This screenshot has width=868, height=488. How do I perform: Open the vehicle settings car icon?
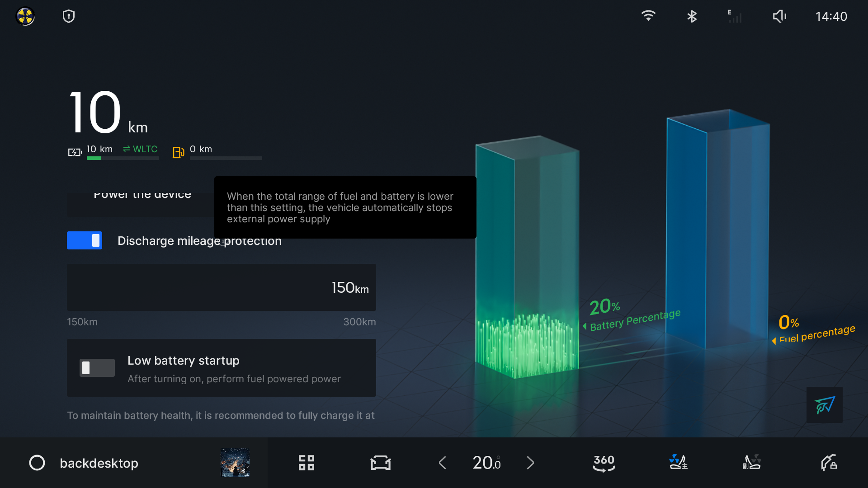(x=380, y=463)
